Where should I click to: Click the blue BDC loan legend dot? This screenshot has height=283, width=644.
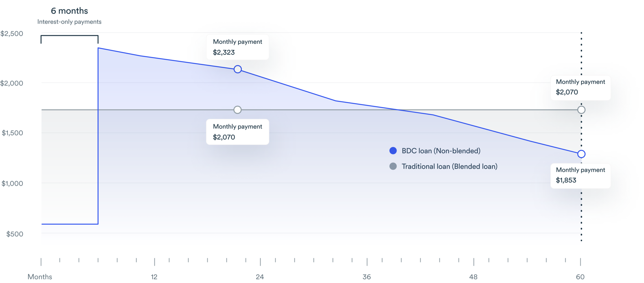pos(393,151)
